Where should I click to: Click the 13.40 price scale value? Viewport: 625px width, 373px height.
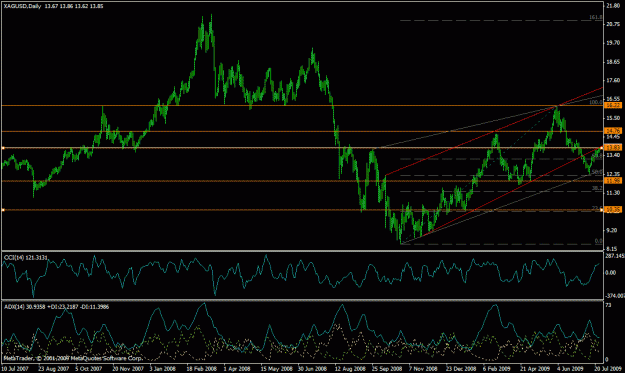[613, 155]
